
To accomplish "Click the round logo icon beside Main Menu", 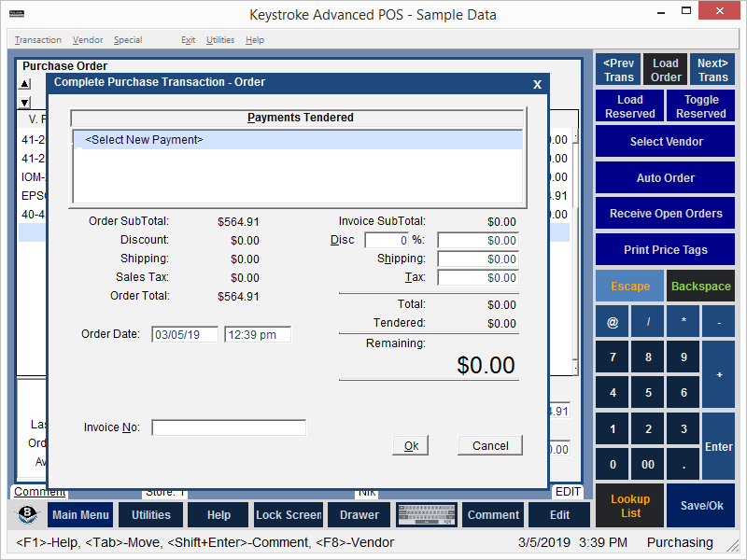I will click(x=28, y=514).
